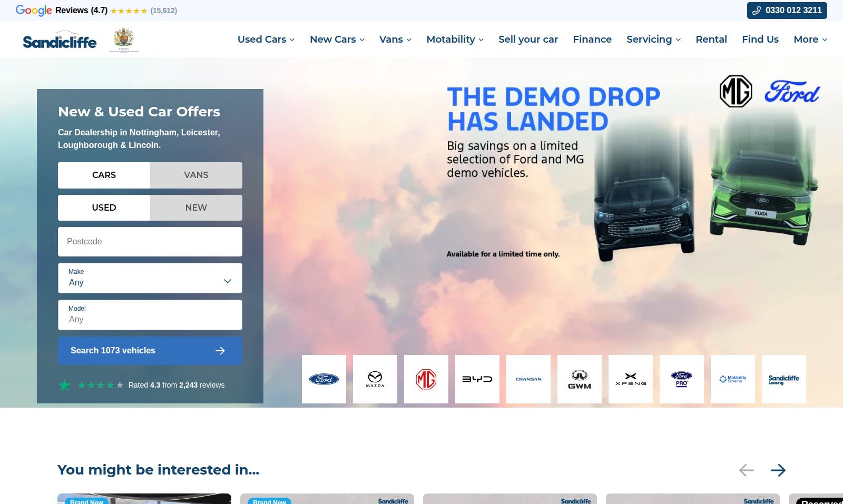Screen dimensions: 843x504
Task: Open the Finance page
Action: pyautogui.click(x=592, y=39)
